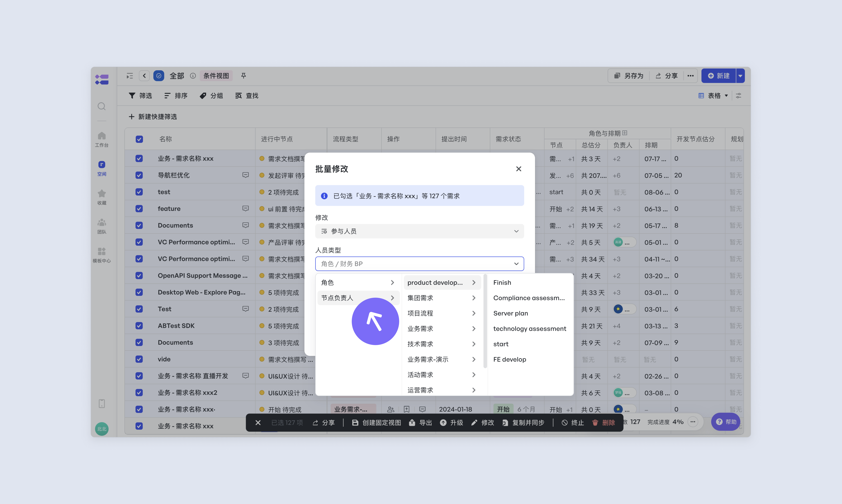Go to 工作台 in the sidebar
842x504 pixels.
(102, 140)
